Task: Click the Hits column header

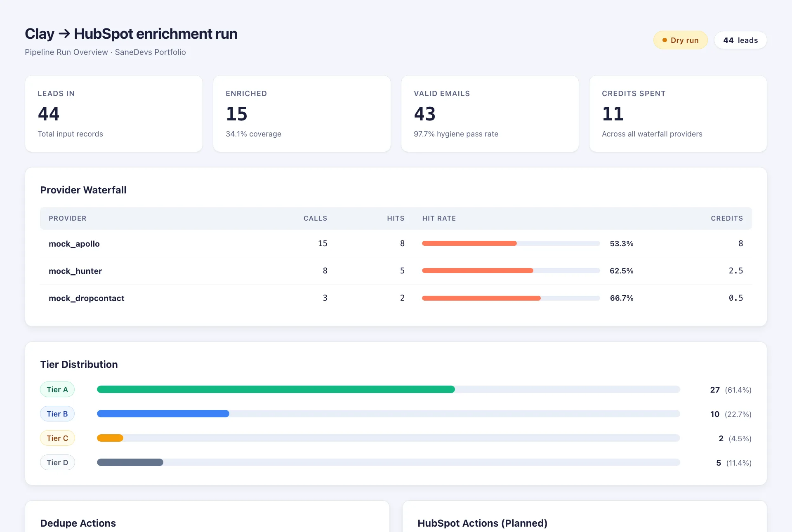Action: tap(396, 218)
